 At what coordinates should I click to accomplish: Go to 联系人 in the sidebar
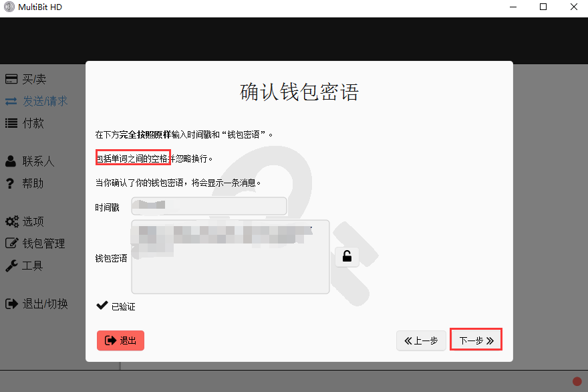(29, 161)
